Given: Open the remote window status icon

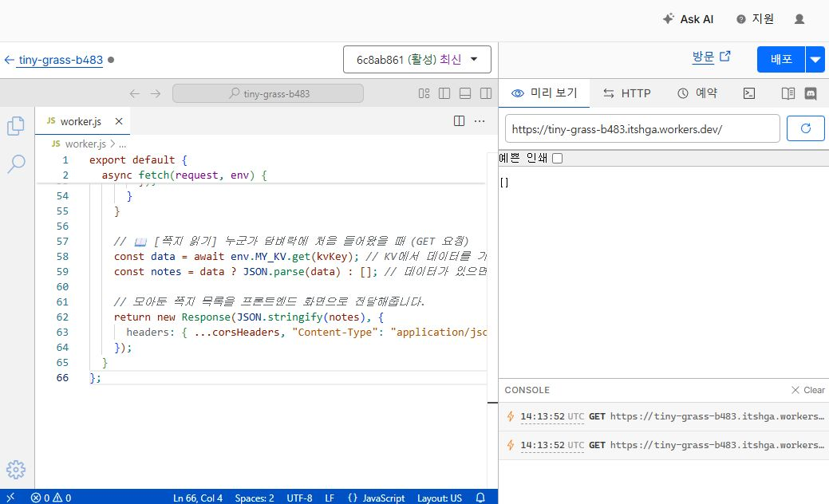Looking at the screenshot, I should point(10,497).
